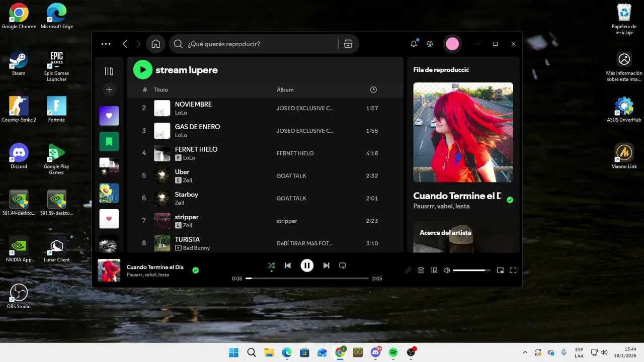The image size is (644, 362).
Task: Go back with the left arrow
Action: coord(125,44)
